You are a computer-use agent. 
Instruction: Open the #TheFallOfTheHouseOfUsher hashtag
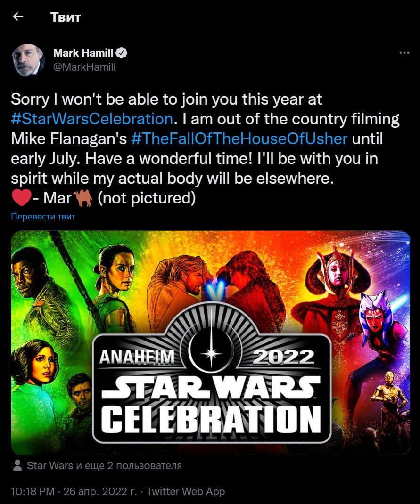click(x=239, y=139)
